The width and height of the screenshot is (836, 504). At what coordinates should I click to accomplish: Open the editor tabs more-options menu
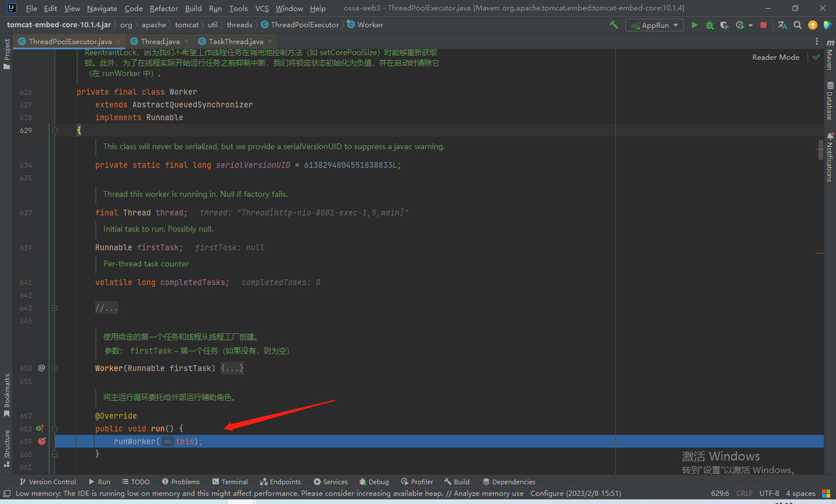(817, 41)
